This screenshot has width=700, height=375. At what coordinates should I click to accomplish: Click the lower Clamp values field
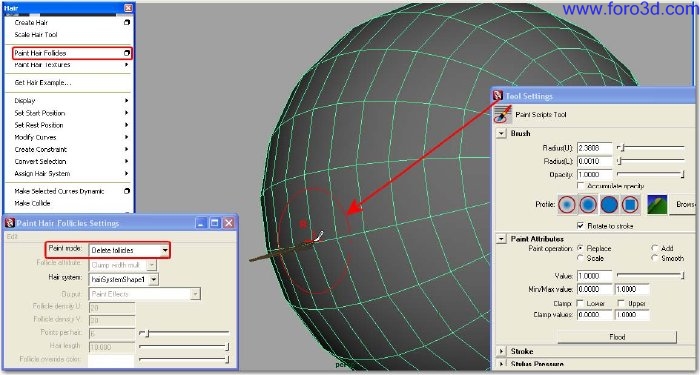(594, 315)
